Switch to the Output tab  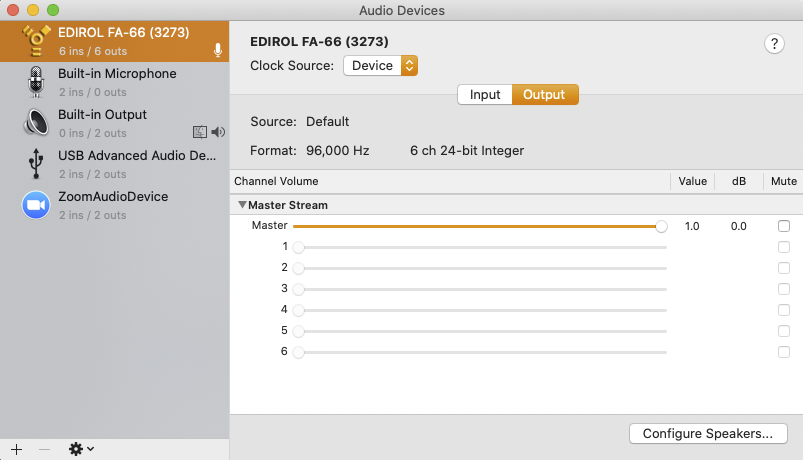pos(545,95)
